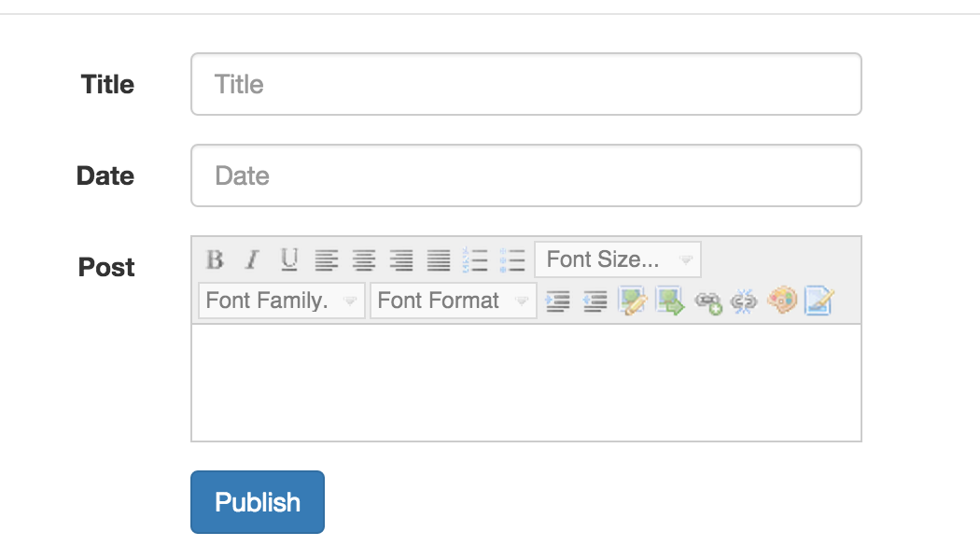The width and height of the screenshot is (980, 560).
Task: Click inside the Post editor text area
Action: click(x=525, y=383)
